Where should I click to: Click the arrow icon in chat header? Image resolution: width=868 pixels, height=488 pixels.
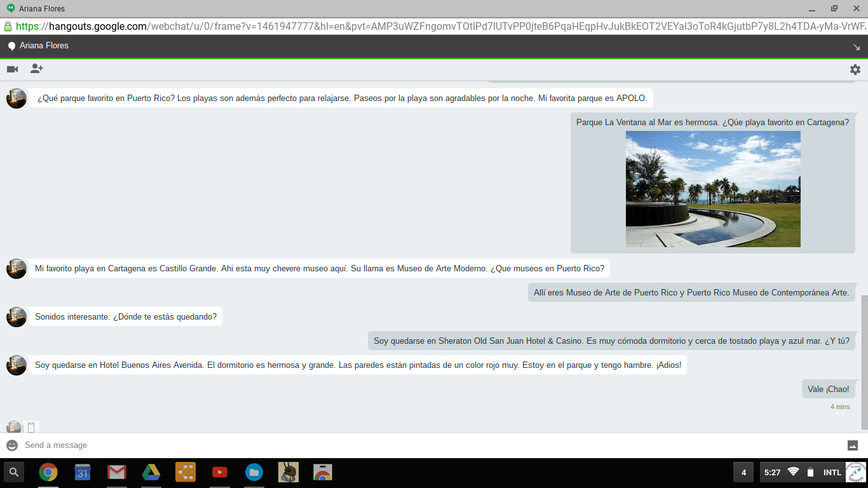click(x=856, y=47)
